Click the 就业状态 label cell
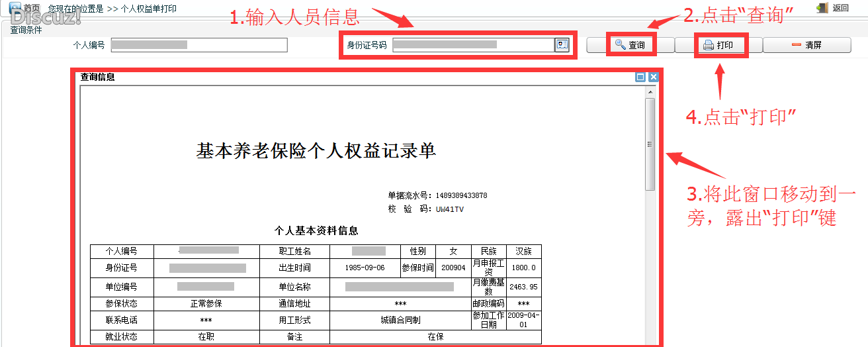868x347 pixels. tap(122, 336)
